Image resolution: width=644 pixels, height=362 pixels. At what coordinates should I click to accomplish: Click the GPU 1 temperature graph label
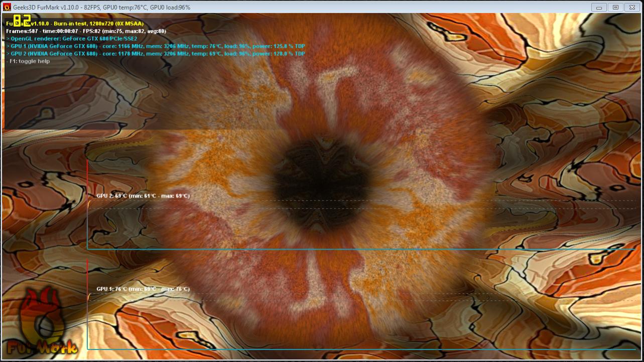point(143,289)
